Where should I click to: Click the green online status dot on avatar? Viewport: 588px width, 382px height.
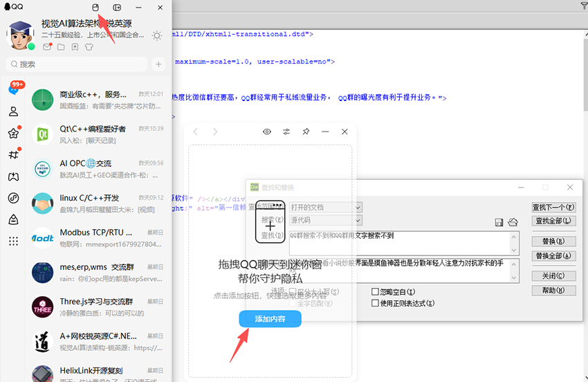tap(32, 46)
